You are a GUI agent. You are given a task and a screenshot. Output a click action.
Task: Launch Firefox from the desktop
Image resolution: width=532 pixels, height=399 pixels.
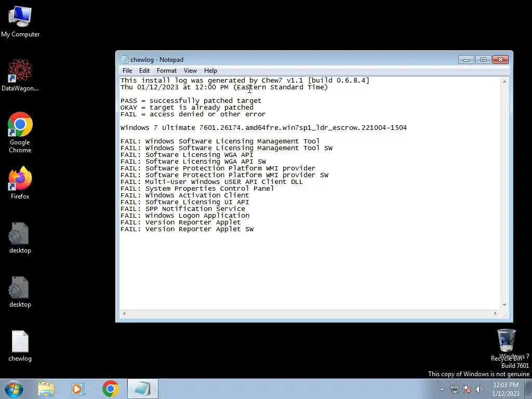coord(20,182)
